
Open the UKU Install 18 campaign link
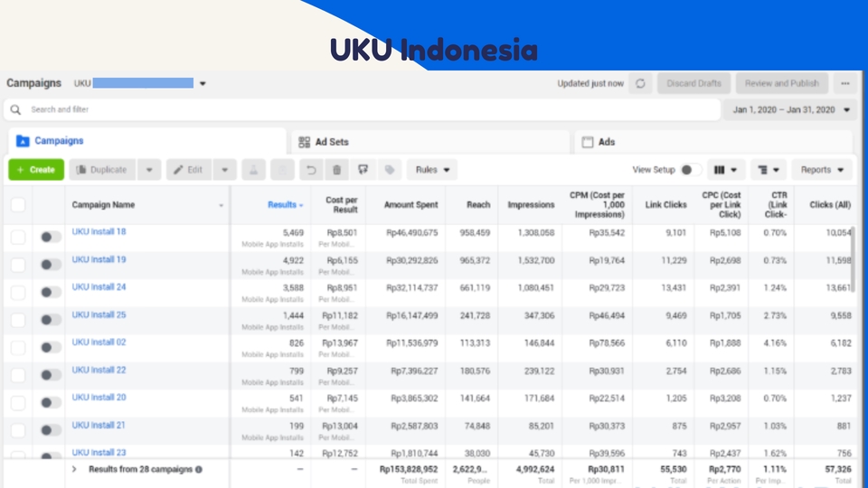click(99, 232)
